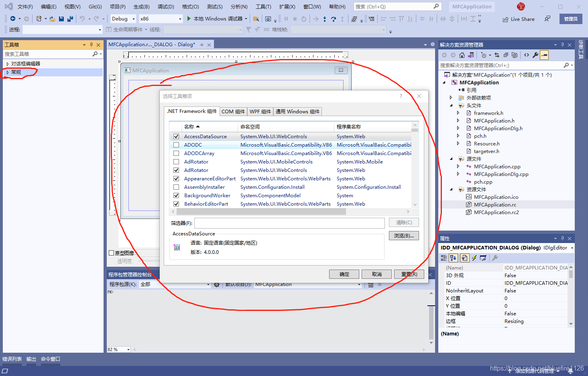Viewport: 588px width, 376px height.
Task: Click 浏览(B)... button
Action: (x=404, y=236)
